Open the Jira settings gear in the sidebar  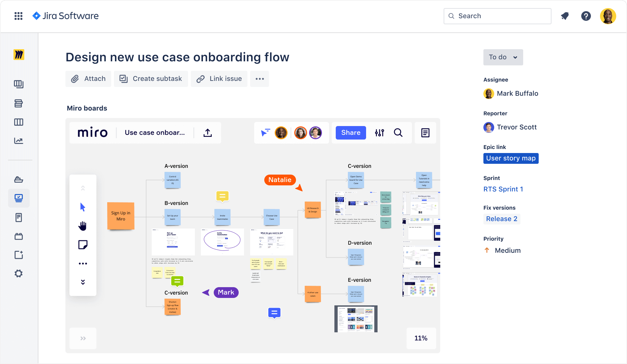click(x=19, y=273)
